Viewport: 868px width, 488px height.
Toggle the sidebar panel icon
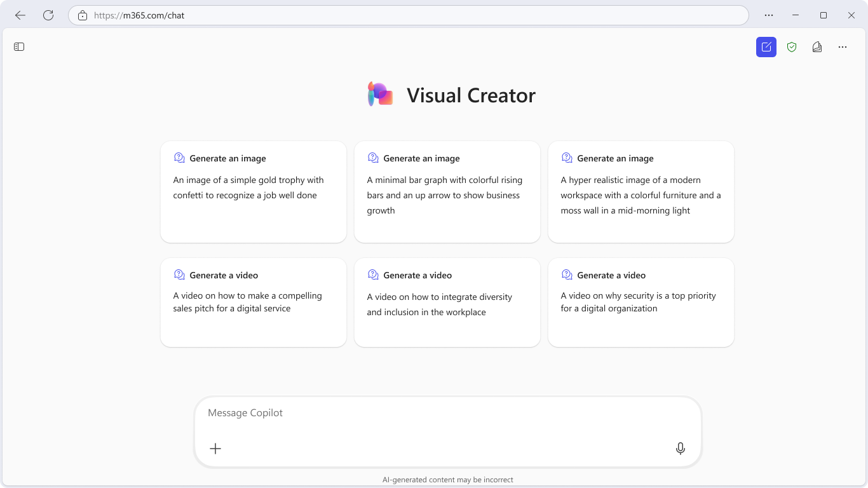19,47
